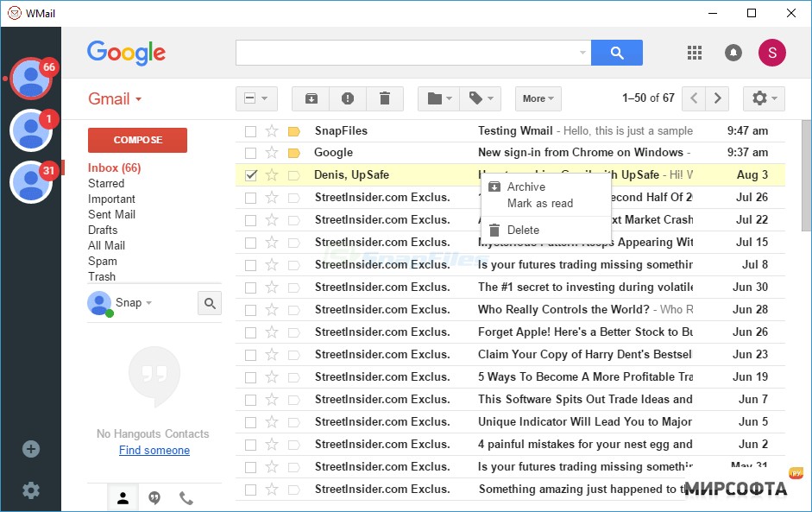The height and width of the screenshot is (512, 812).
Task: Open the Important folder
Action: pyautogui.click(x=111, y=199)
